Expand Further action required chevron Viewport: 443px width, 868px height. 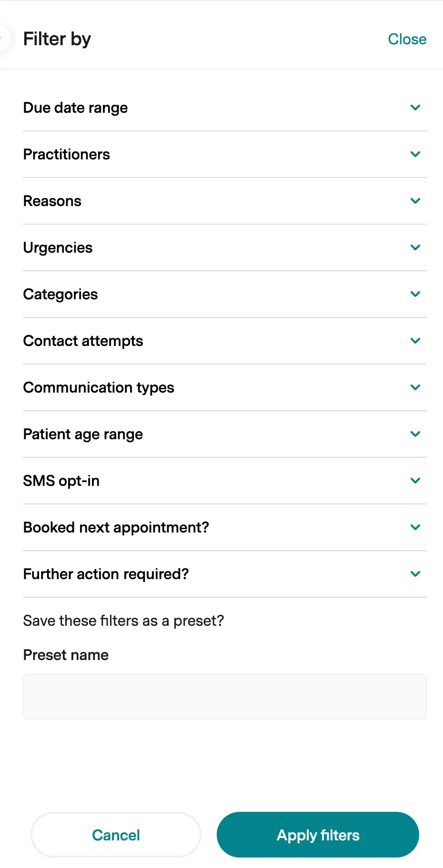[415, 574]
